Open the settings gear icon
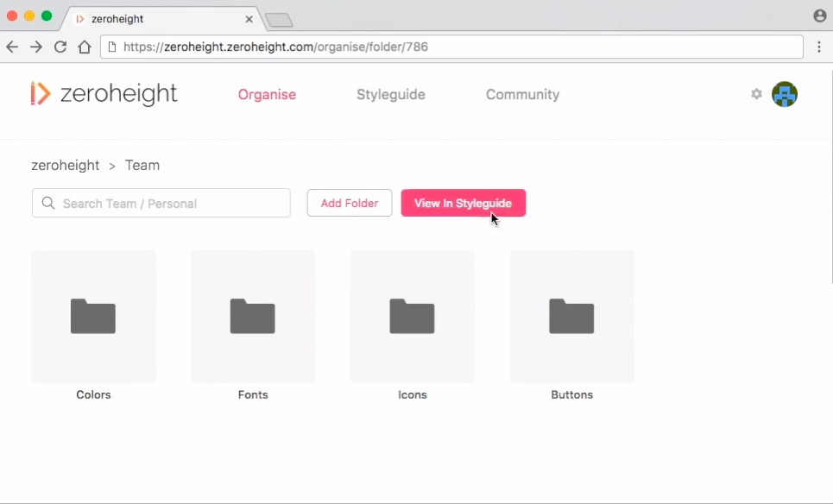 (756, 94)
